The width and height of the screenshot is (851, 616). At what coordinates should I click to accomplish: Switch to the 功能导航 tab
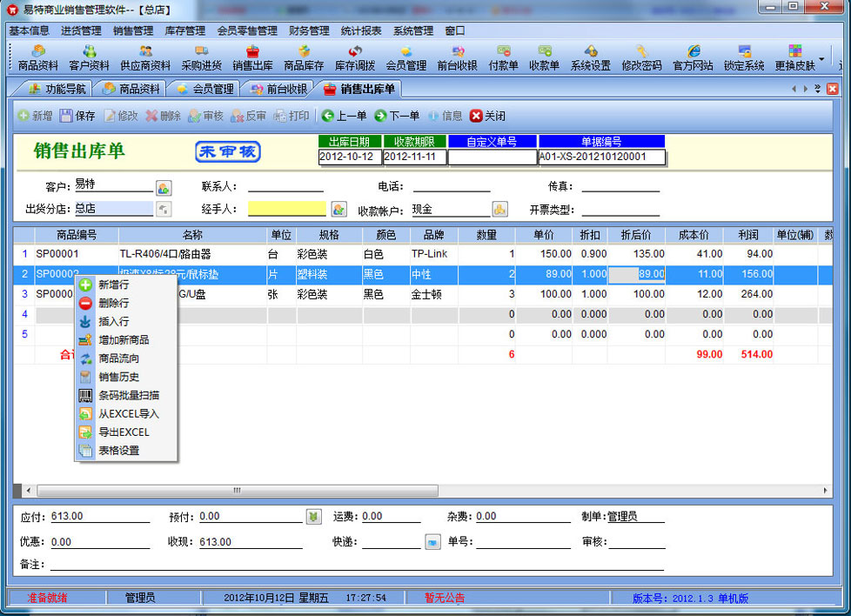(x=57, y=89)
